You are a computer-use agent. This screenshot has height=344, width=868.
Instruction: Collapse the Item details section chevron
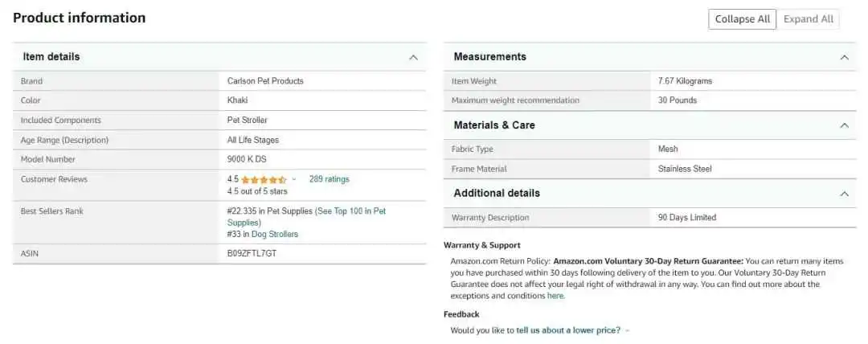(413, 57)
